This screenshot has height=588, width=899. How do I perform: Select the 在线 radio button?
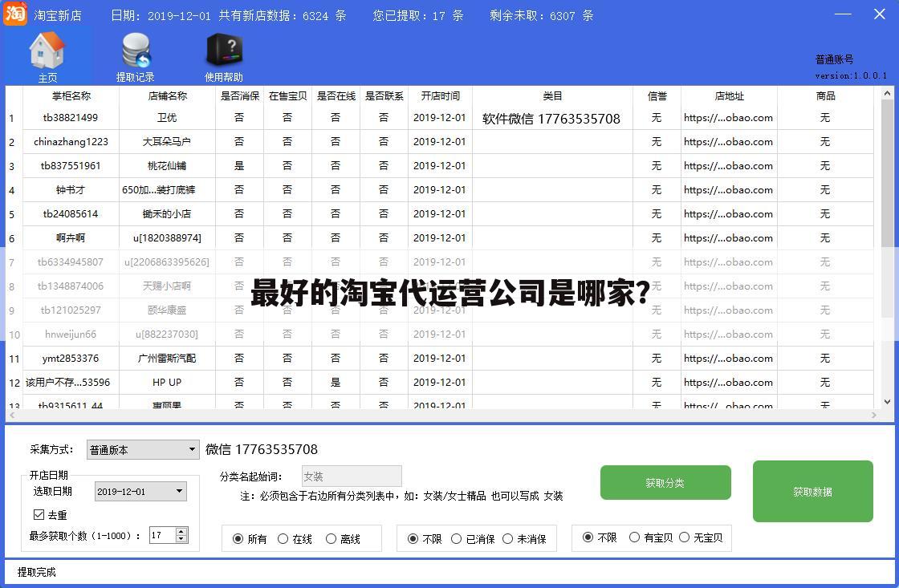pyautogui.click(x=283, y=538)
